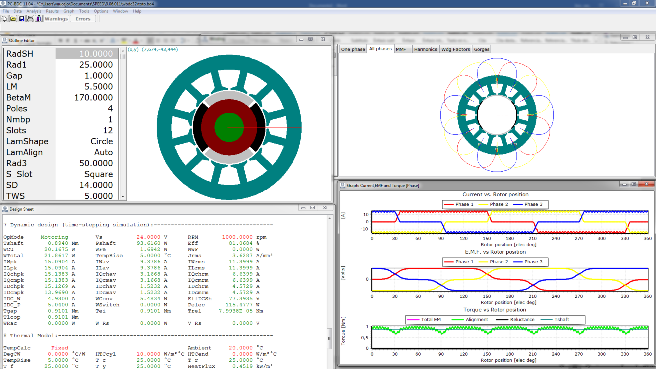The image size is (656, 369).
Task: Click the parameter list scroll-down arrow
Action: (x=123, y=196)
